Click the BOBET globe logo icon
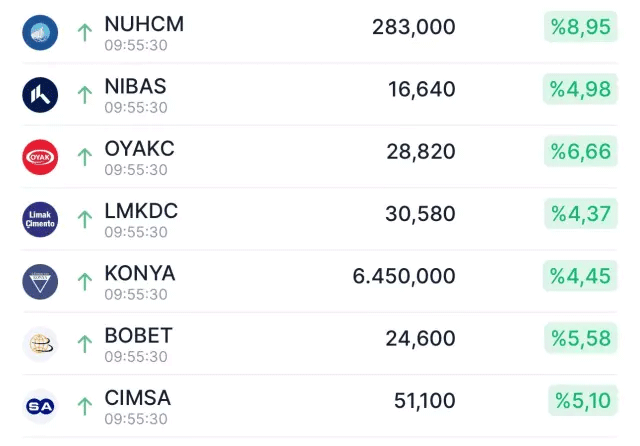Viewport: 640px width, 446px height. point(40,344)
